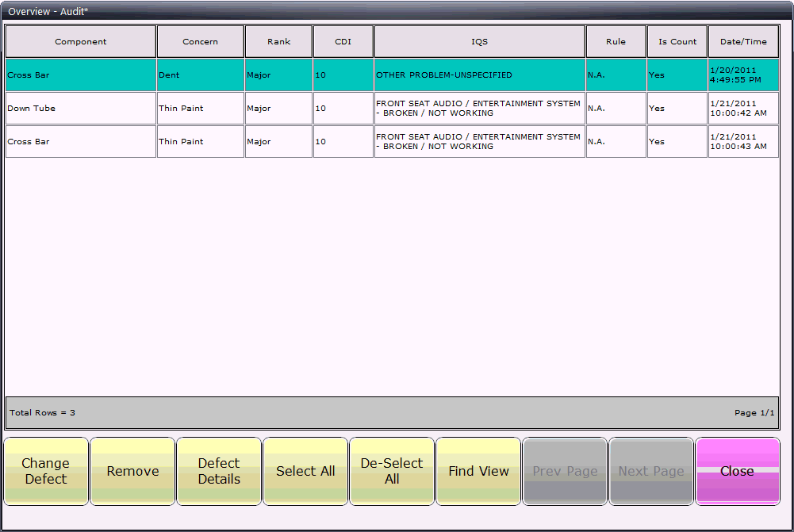Viewport: 794px width, 532px height.
Task: Open Find View
Action: coord(478,471)
